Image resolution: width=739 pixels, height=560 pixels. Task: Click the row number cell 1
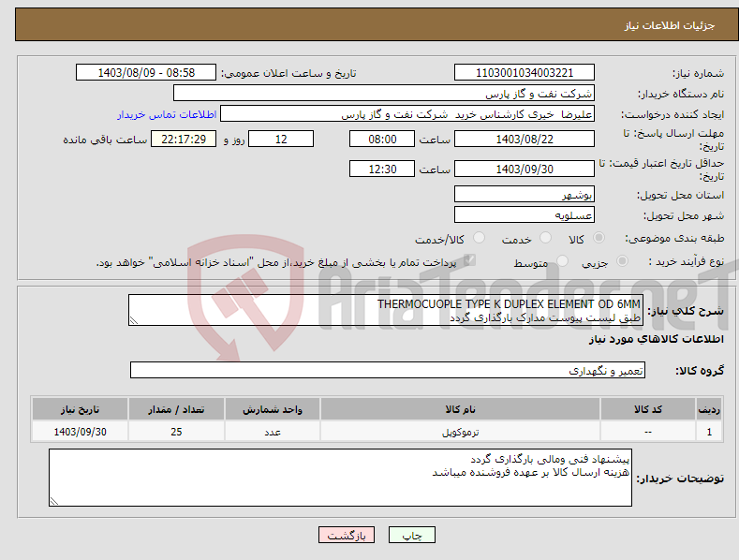click(709, 432)
